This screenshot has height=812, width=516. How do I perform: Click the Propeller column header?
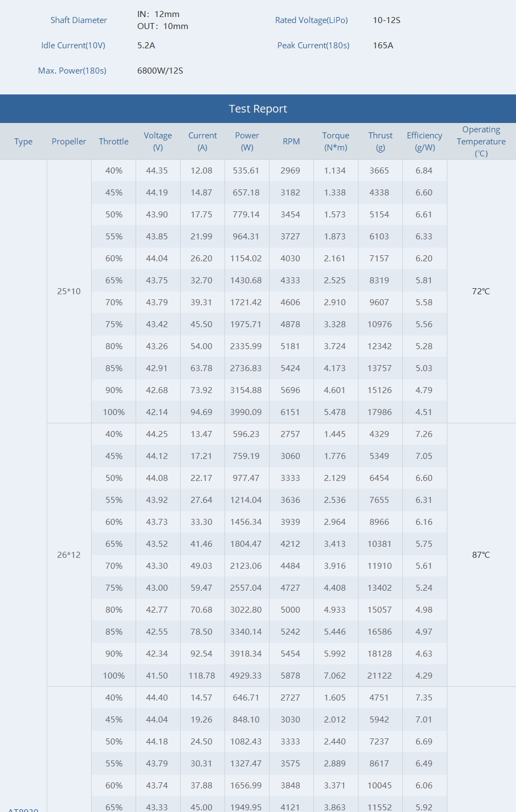point(69,142)
